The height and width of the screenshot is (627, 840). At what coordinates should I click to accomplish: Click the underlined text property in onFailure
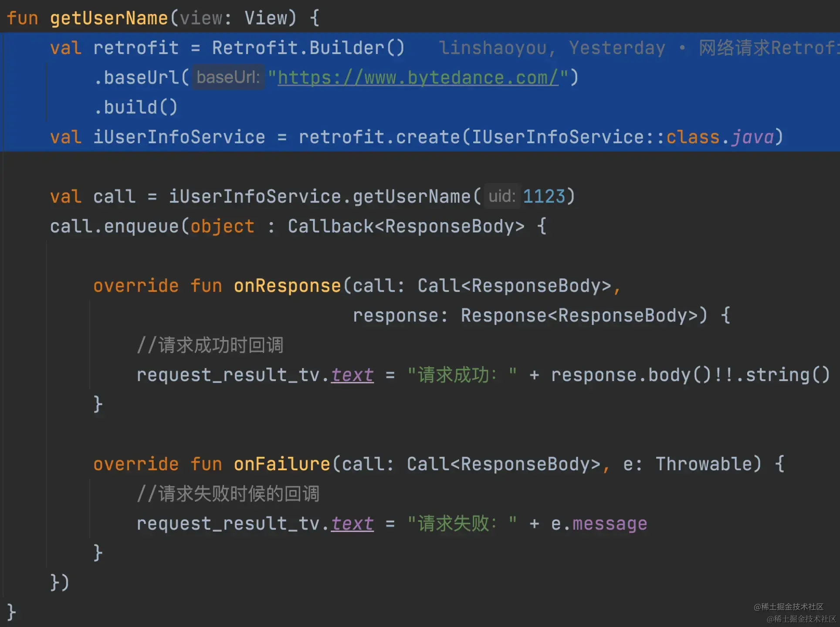(352, 523)
